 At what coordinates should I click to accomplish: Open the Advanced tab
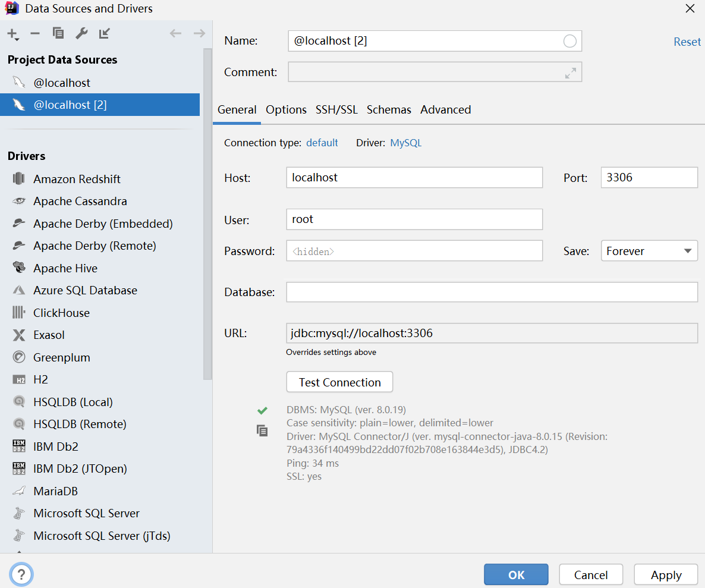pyautogui.click(x=446, y=109)
